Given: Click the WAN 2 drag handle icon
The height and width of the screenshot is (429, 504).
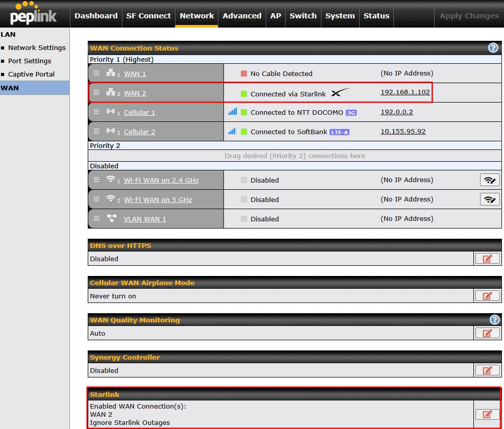Looking at the screenshot, I should (x=96, y=92).
